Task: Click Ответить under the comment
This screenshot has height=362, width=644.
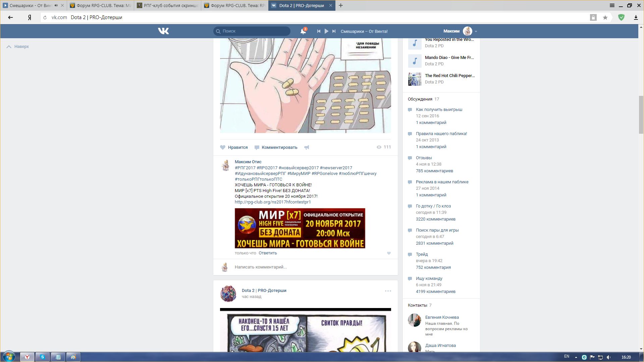Action: coord(268,253)
